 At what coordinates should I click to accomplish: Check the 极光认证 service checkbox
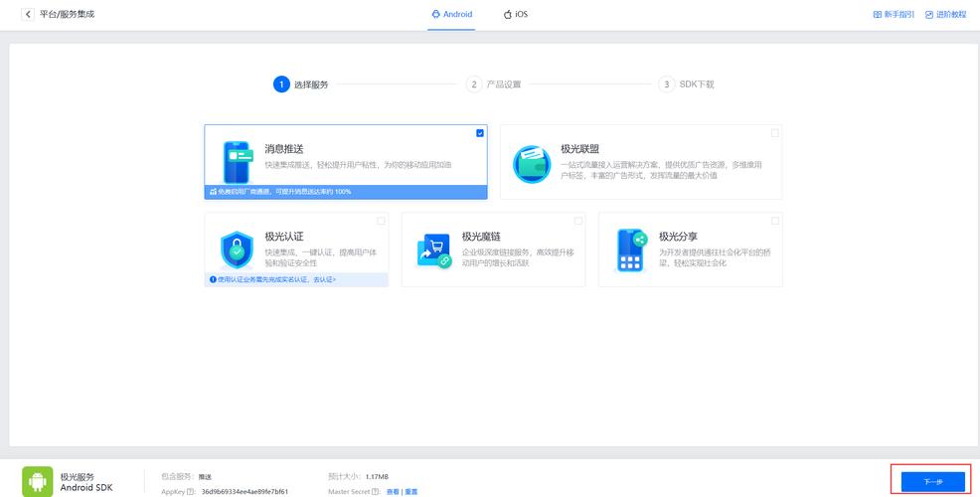point(382,220)
